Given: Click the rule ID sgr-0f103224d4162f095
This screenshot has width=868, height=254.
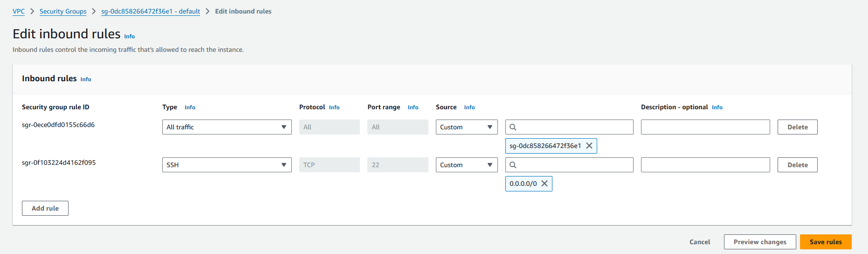Looking at the screenshot, I should tap(59, 162).
